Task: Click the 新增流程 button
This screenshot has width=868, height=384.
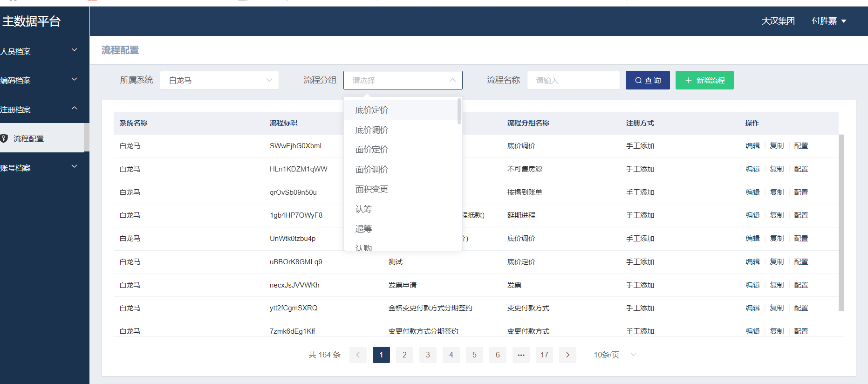Action: click(x=704, y=80)
